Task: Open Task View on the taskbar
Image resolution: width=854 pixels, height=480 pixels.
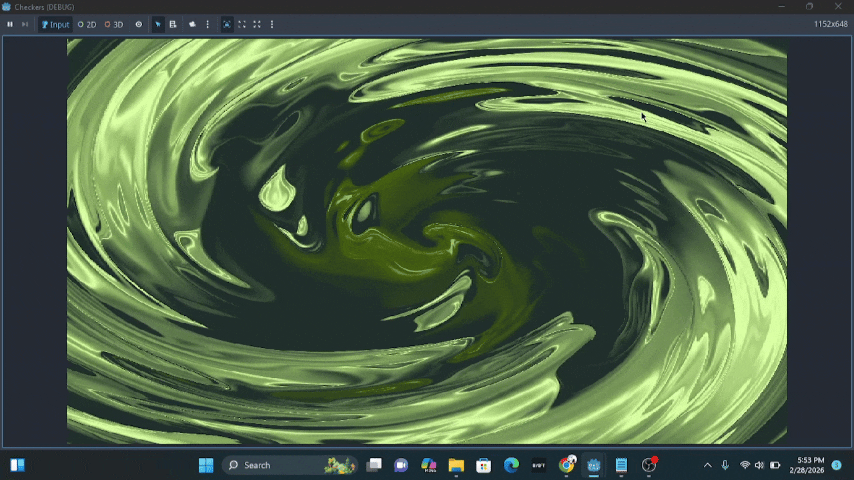Action: coord(374,465)
